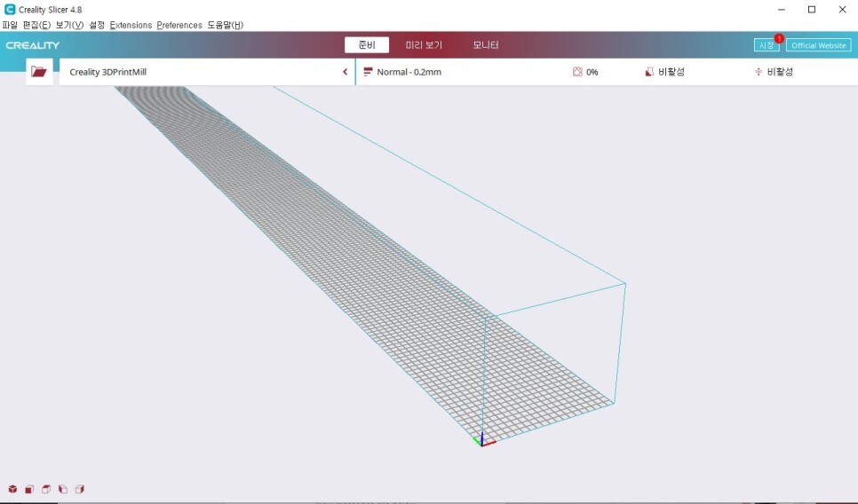Click the support status icon
The height and width of the screenshot is (504, 858).
point(649,72)
